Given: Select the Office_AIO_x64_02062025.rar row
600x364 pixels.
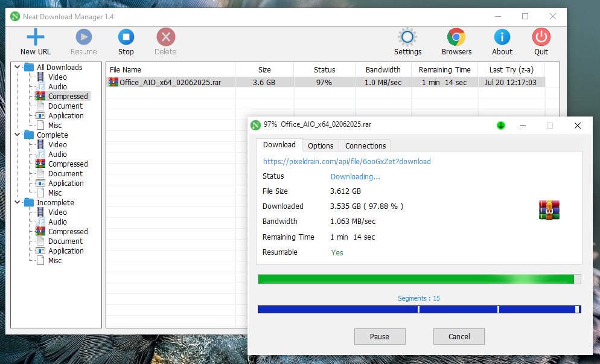Looking at the screenshot, I should (325, 82).
